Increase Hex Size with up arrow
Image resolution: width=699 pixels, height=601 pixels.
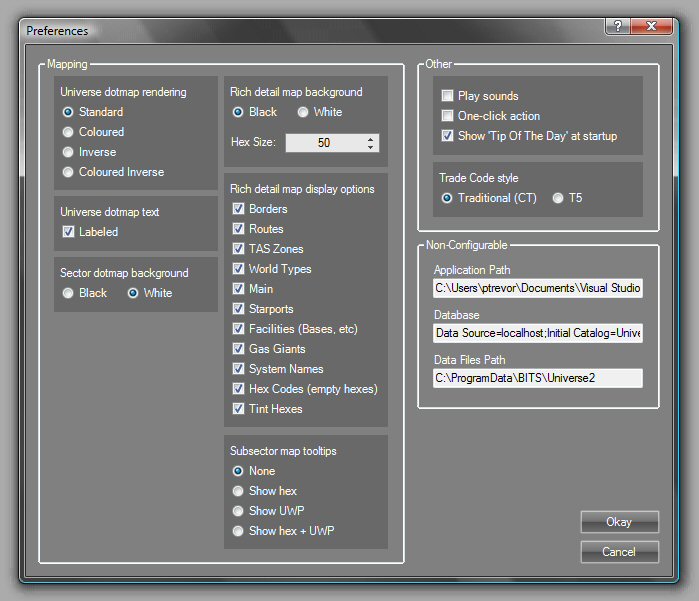pyautogui.click(x=370, y=139)
